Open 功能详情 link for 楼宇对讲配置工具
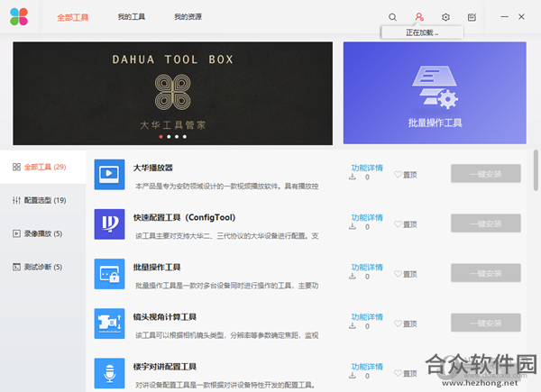This screenshot has height=392, width=541. 367,366
